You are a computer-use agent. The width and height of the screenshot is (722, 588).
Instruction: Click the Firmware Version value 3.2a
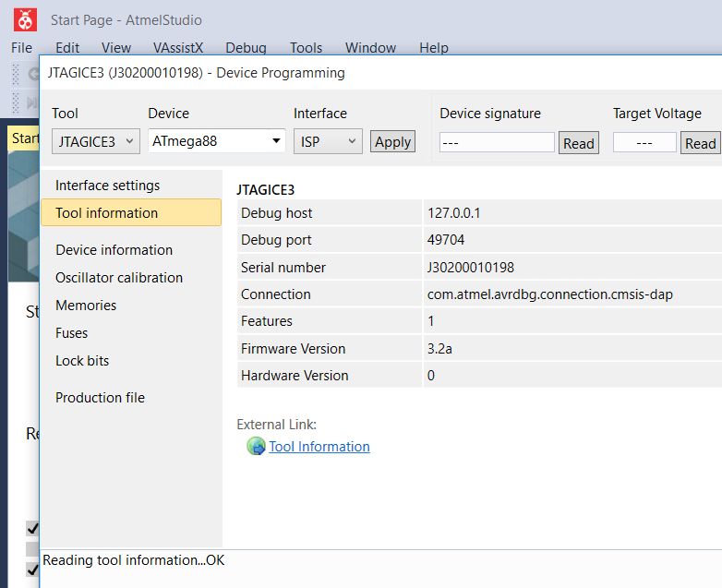439,349
